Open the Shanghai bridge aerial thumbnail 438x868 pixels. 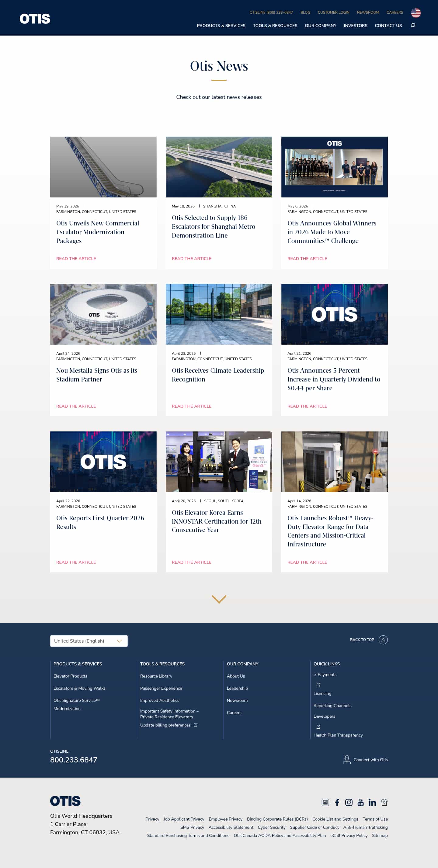click(219, 167)
